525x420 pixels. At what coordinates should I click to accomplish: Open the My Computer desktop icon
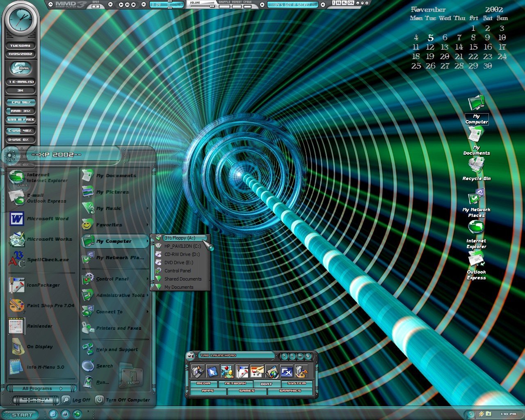coord(476,110)
